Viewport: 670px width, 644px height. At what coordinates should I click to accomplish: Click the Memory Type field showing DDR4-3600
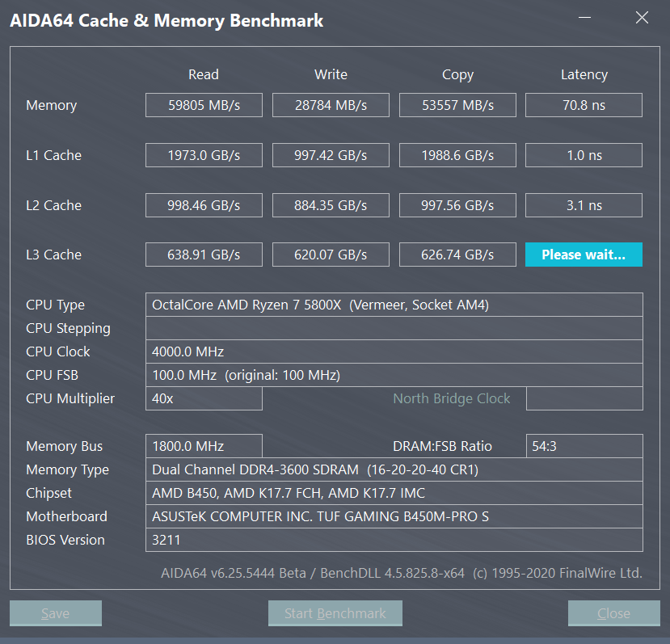point(394,469)
